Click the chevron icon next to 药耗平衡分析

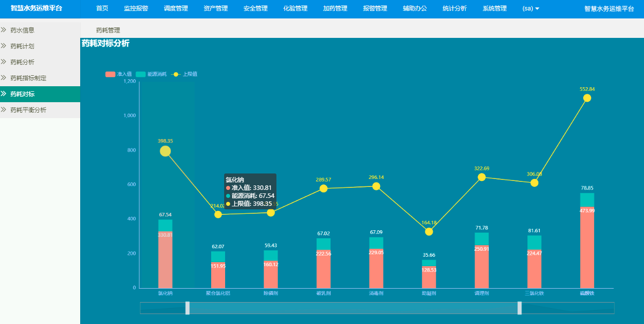[4, 110]
